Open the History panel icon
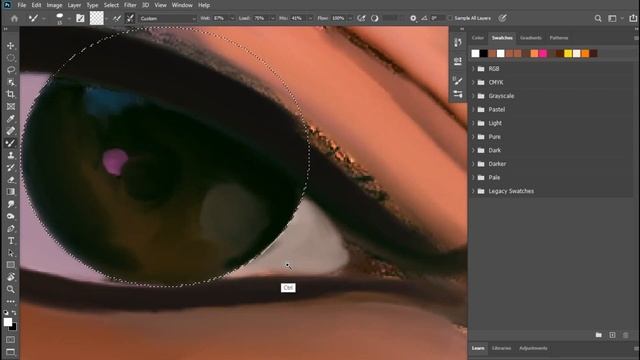640x360 pixels. coord(458,42)
